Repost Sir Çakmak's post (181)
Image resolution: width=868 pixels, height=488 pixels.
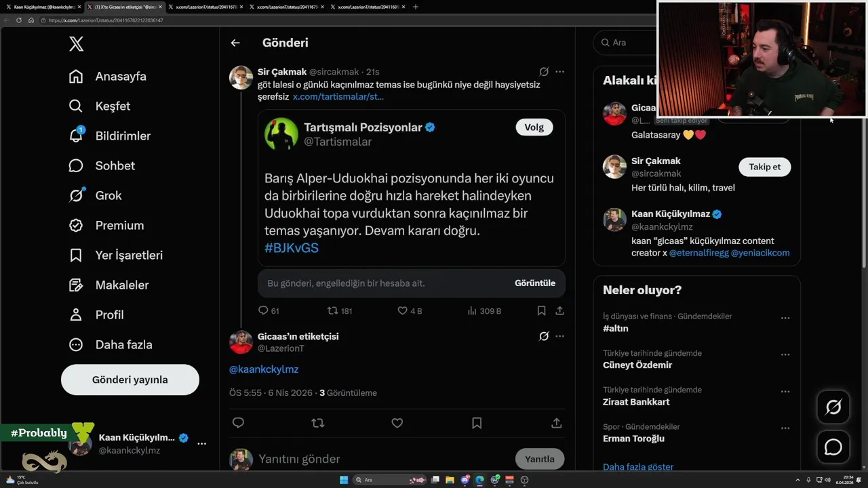pos(340,310)
